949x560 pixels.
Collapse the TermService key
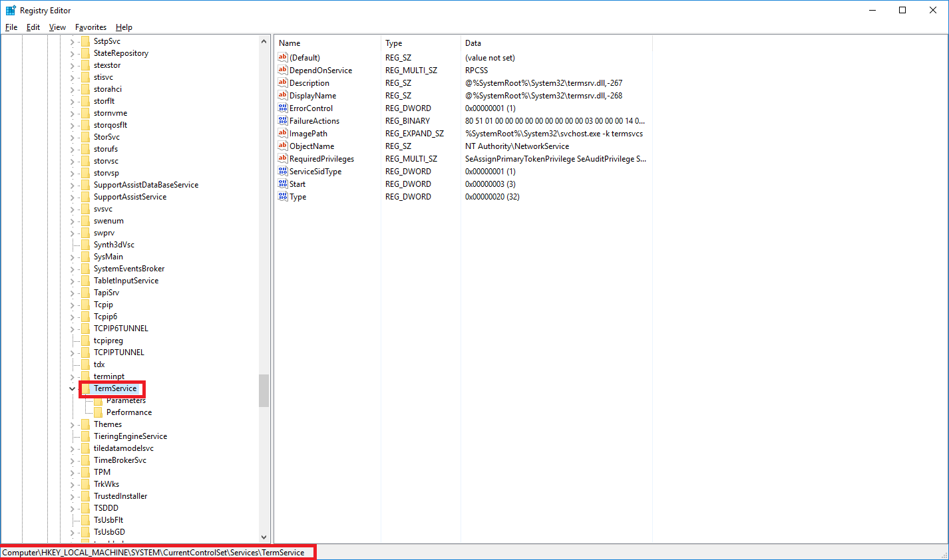tap(72, 388)
